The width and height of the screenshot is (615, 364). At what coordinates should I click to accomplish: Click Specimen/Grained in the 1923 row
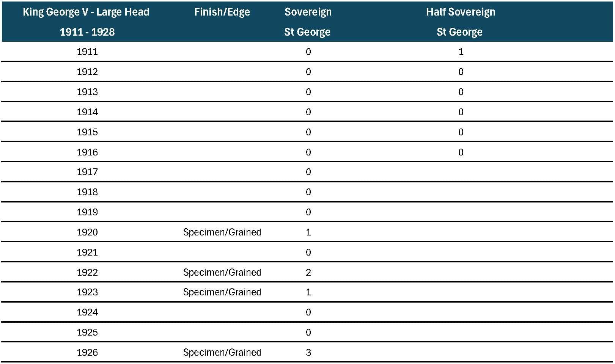coord(222,292)
